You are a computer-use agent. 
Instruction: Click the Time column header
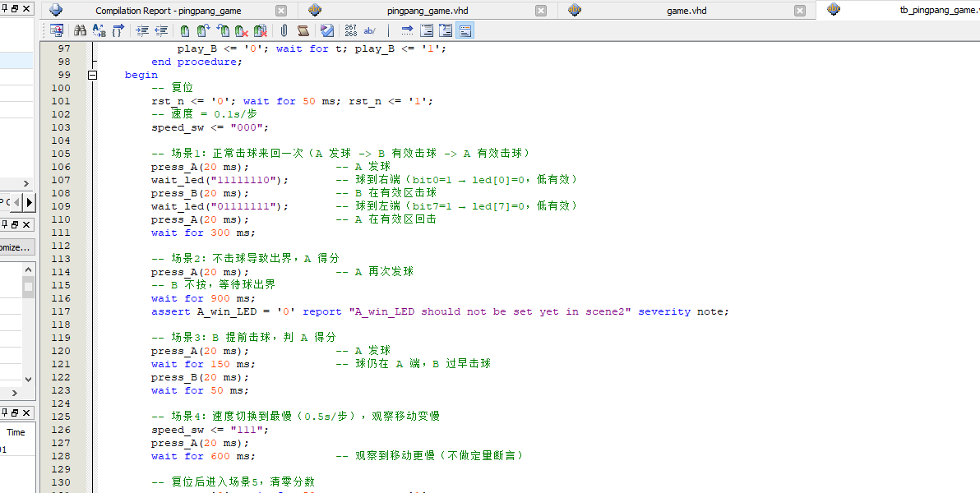coord(16,432)
